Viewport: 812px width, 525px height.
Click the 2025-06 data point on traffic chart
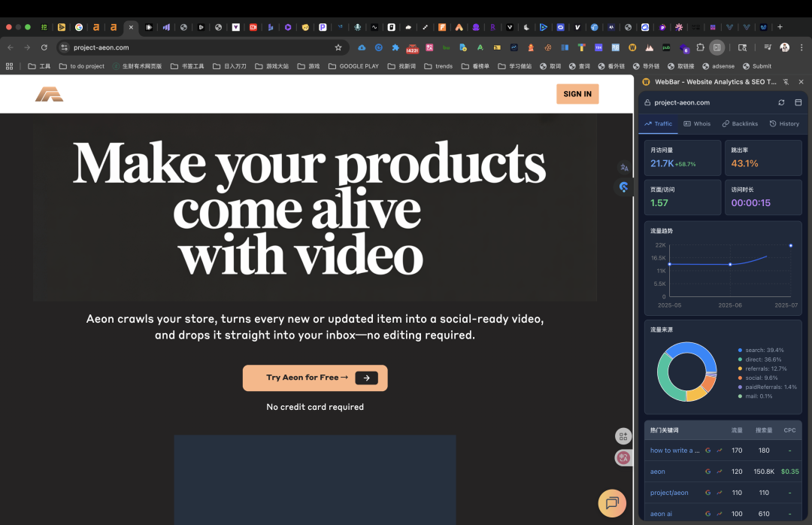point(730,264)
